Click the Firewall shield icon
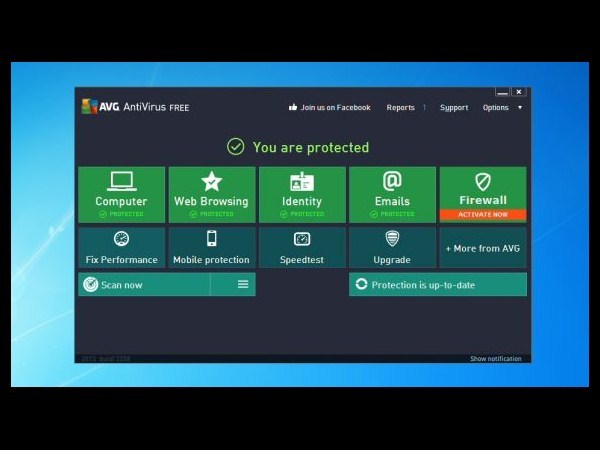Image resolution: width=600 pixels, height=450 pixels. click(482, 181)
